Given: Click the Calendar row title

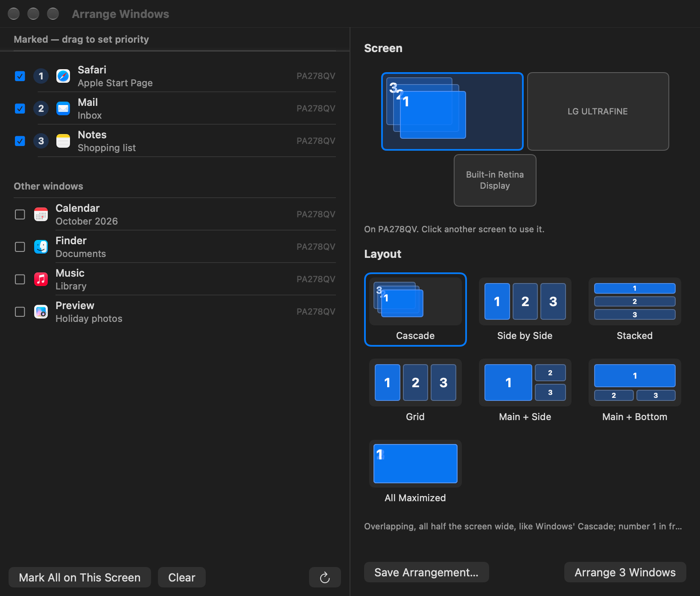Looking at the screenshot, I should pyautogui.click(x=77, y=208).
